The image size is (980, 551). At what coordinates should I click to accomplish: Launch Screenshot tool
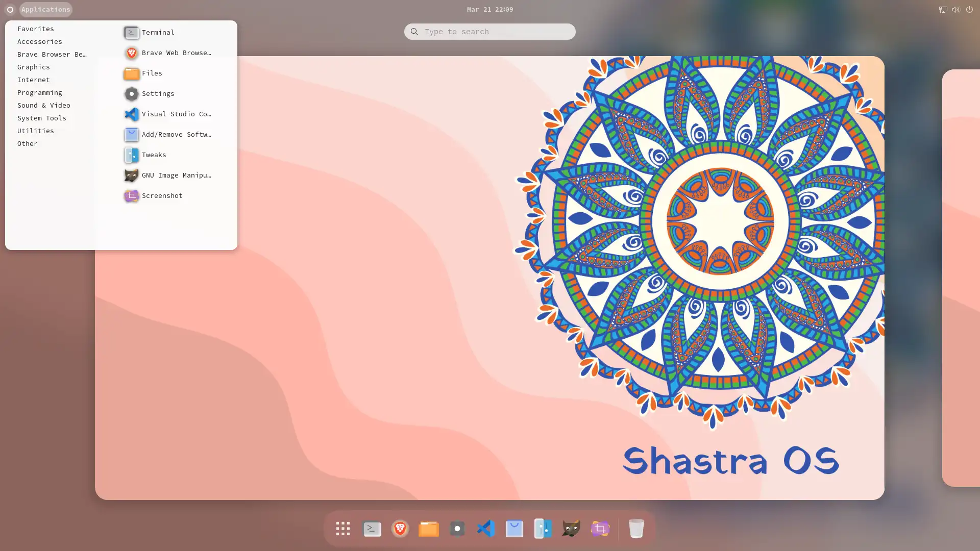click(162, 195)
